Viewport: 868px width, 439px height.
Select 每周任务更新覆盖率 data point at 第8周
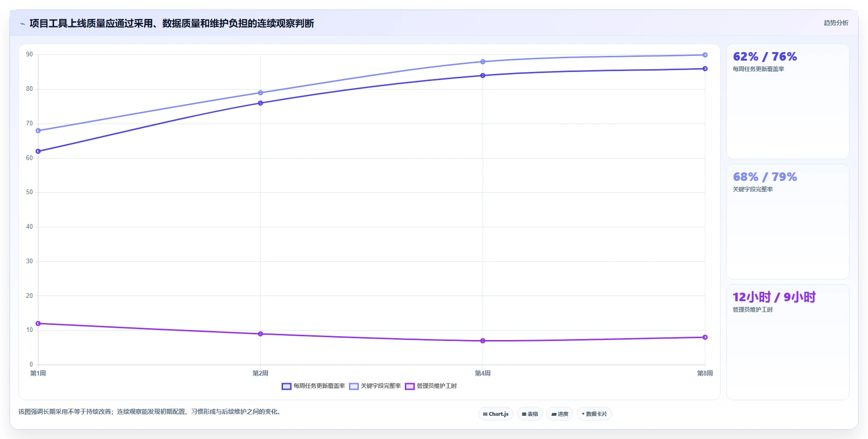click(x=705, y=69)
